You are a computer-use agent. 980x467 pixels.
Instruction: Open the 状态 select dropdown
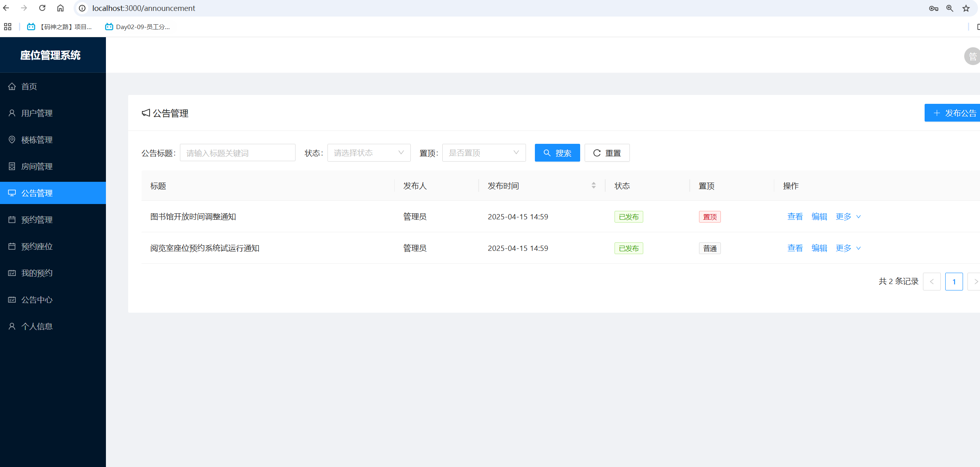pos(369,153)
